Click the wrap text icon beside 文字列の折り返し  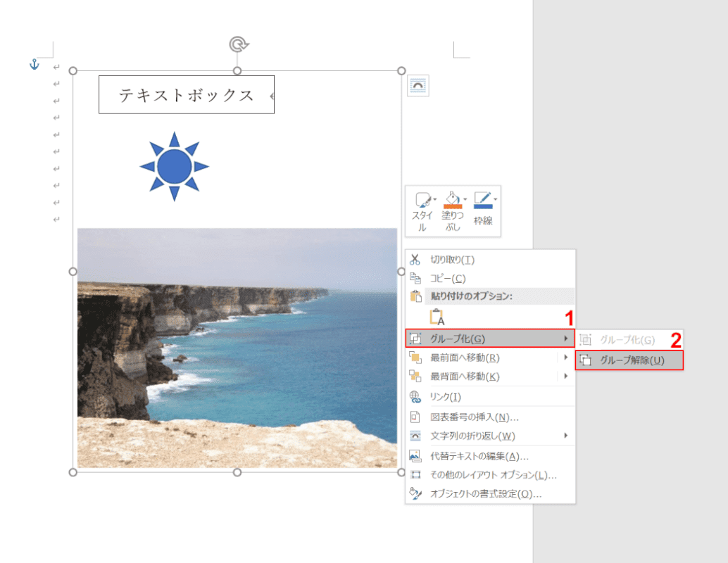(x=415, y=436)
